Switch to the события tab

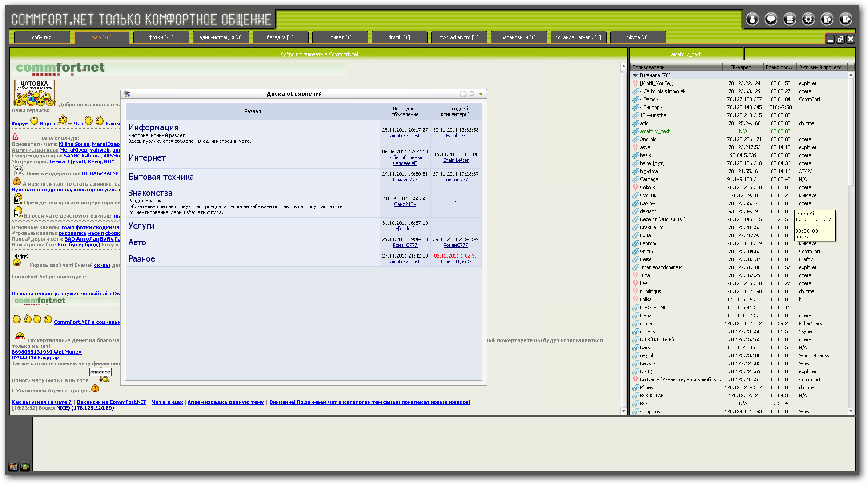tap(42, 37)
